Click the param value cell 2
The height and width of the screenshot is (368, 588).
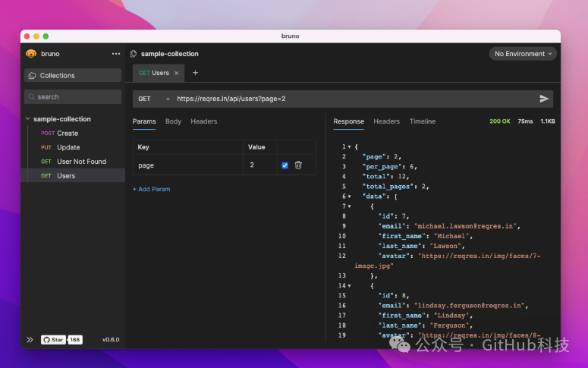(260, 165)
